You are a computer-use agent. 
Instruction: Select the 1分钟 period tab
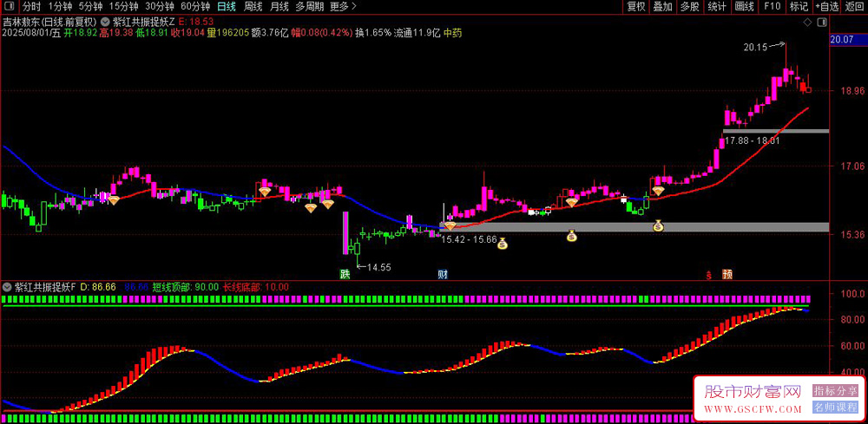pos(60,7)
